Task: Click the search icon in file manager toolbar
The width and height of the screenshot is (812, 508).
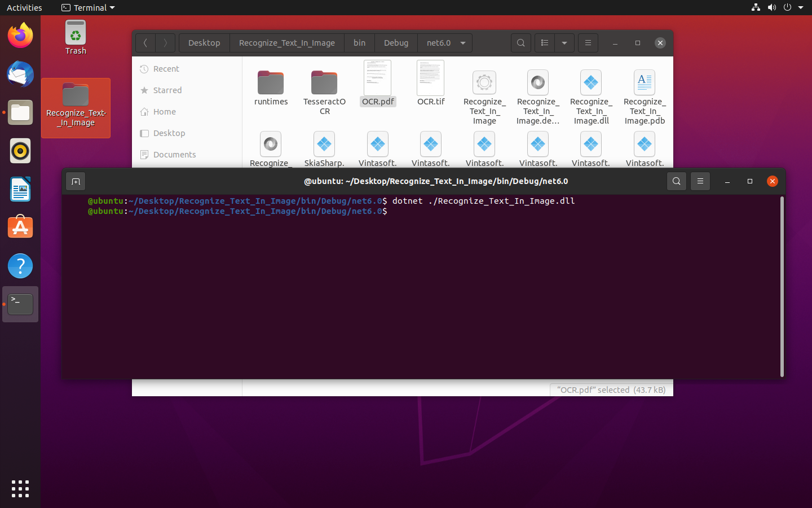Action: [x=520, y=43]
